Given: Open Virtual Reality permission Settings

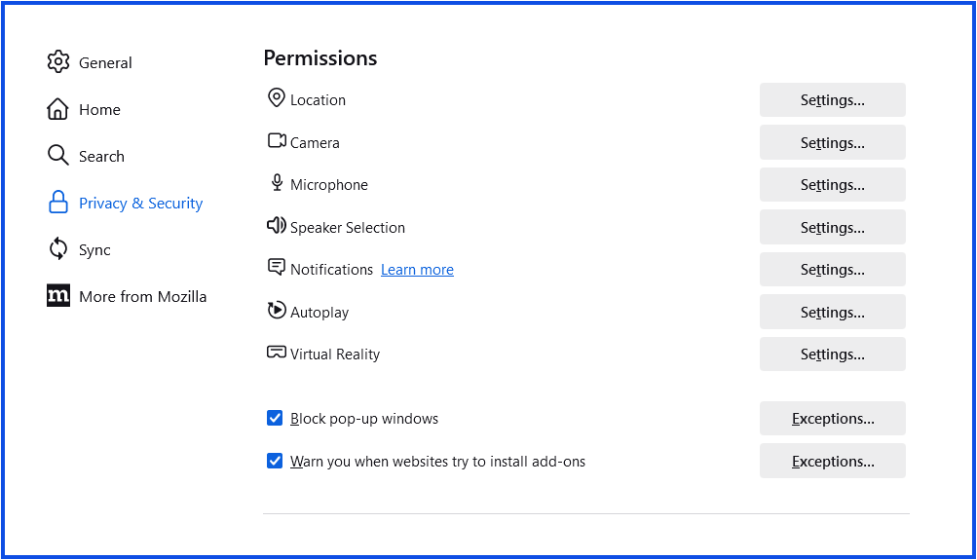Looking at the screenshot, I should 832,355.
